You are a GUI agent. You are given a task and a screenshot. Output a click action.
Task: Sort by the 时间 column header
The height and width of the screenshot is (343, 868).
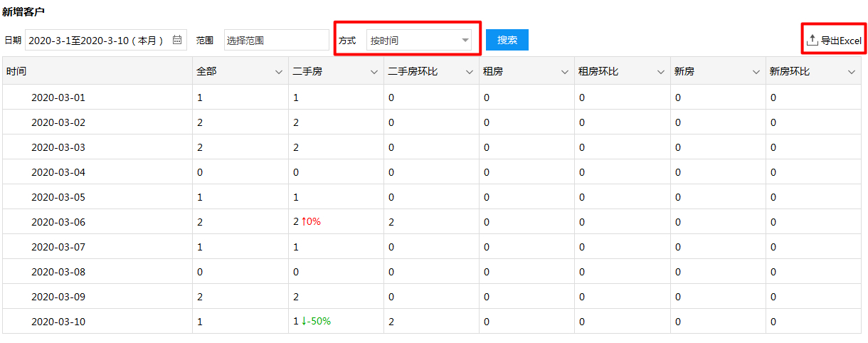pos(17,72)
